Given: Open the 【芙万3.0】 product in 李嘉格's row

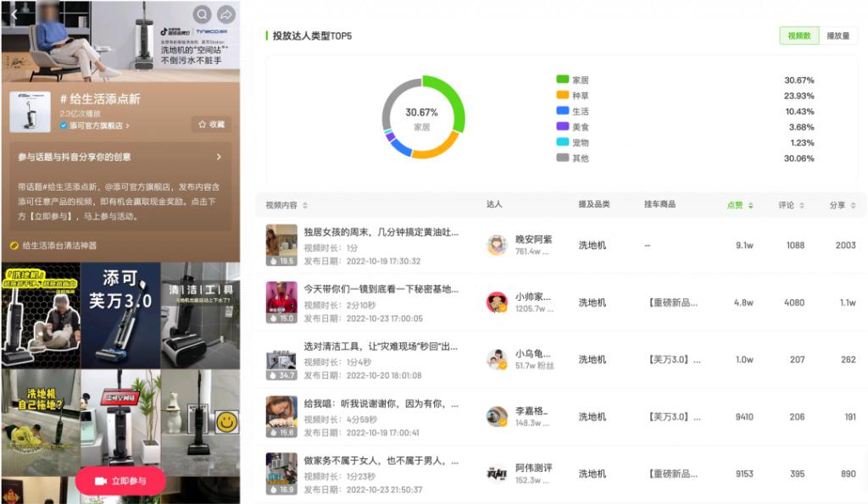Looking at the screenshot, I should [674, 417].
